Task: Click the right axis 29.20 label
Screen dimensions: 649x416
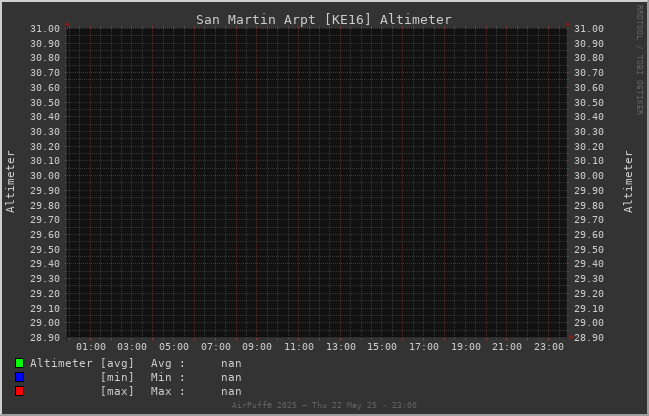Action: pyautogui.click(x=589, y=293)
